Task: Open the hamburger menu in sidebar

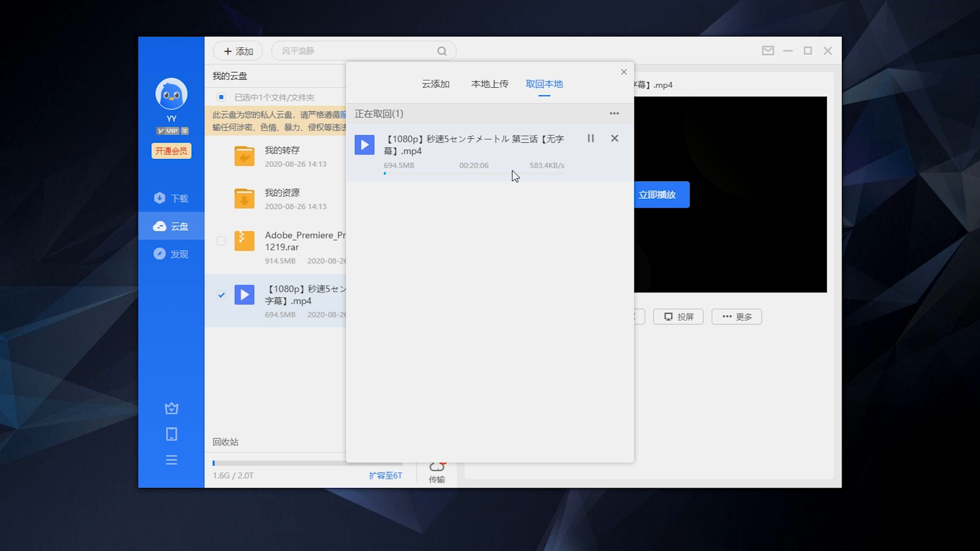Action: pyautogui.click(x=171, y=460)
